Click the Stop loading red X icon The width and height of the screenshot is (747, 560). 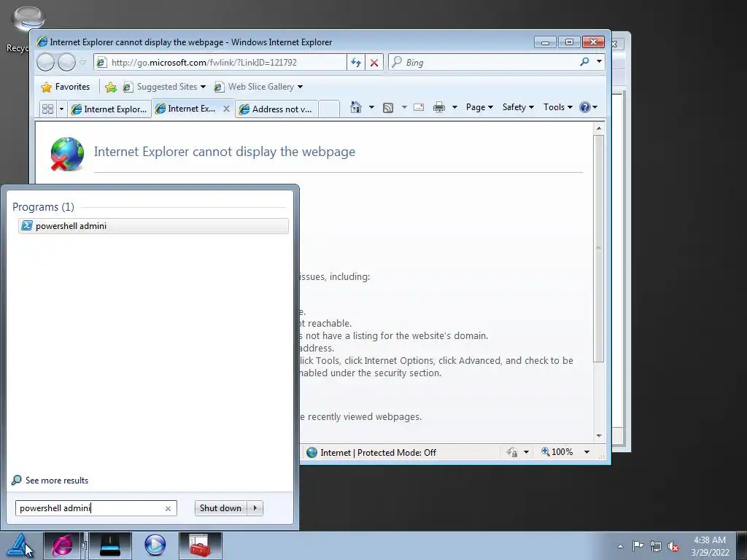pos(374,63)
